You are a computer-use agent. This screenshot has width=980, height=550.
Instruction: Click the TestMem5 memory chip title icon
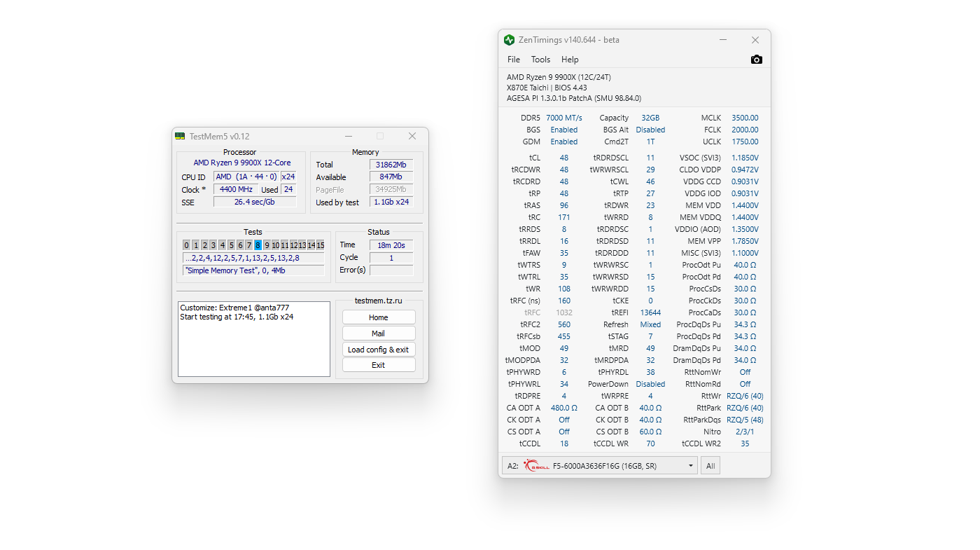180,136
